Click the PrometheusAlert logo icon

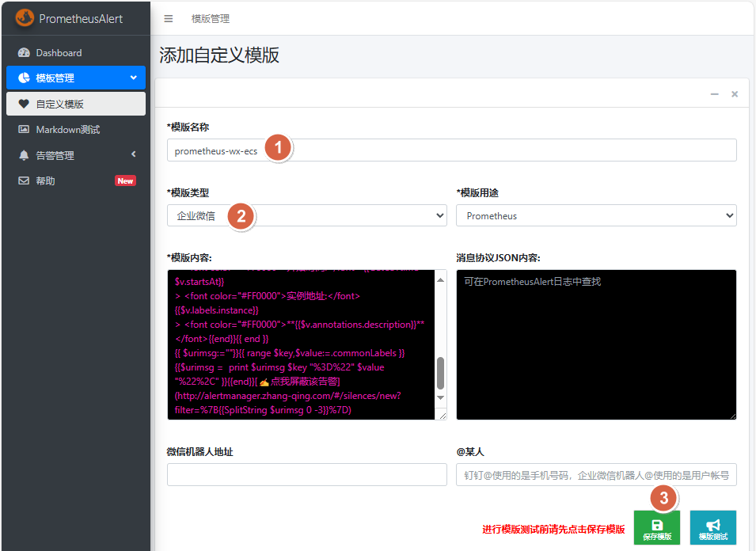coord(25,18)
